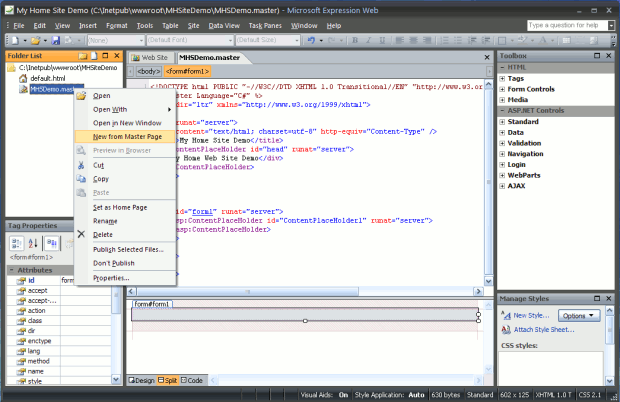Collapse the Attributes section in Tag Properties
Viewport: 620px width, 402px height.
click(12, 270)
